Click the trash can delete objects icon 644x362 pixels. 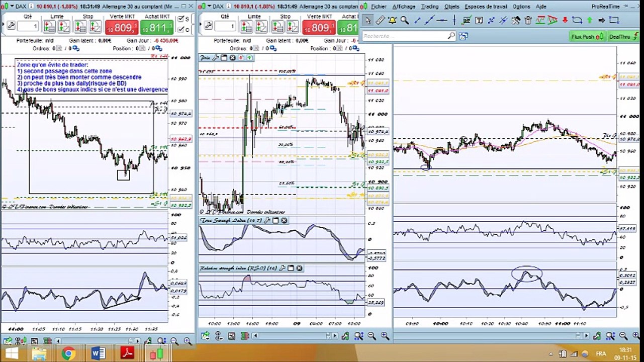[x=528, y=20]
